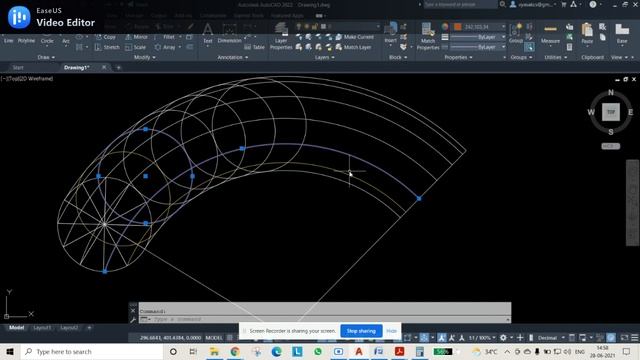The height and width of the screenshot is (360, 640).
Task: Click the command line input field
Action: [x=325, y=319]
